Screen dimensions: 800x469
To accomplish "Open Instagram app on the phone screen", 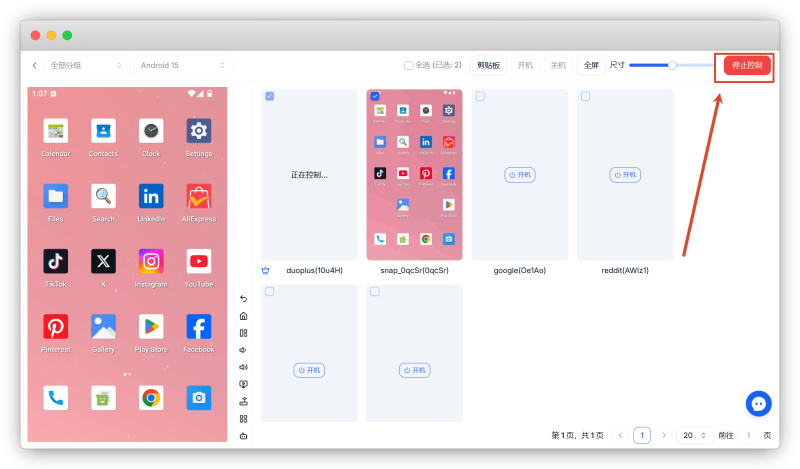I will 151,268.
